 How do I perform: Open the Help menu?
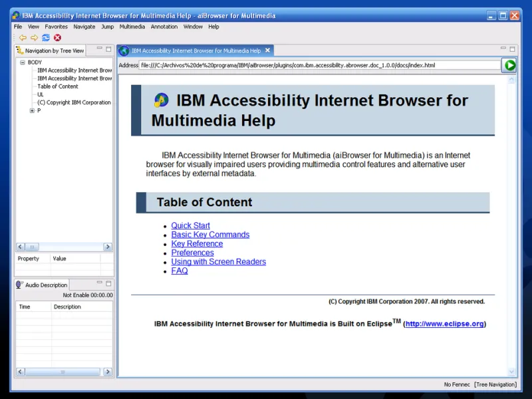pos(213,27)
